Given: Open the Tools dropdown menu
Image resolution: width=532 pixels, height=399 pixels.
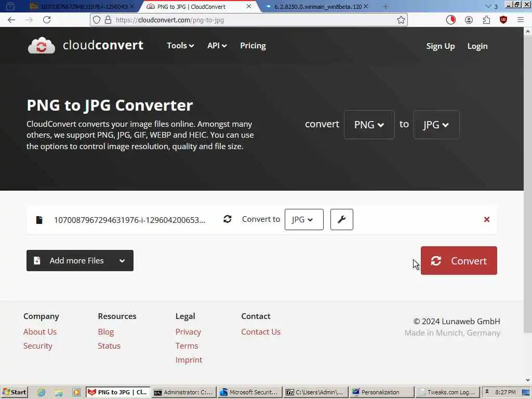Looking at the screenshot, I should 180,46.
